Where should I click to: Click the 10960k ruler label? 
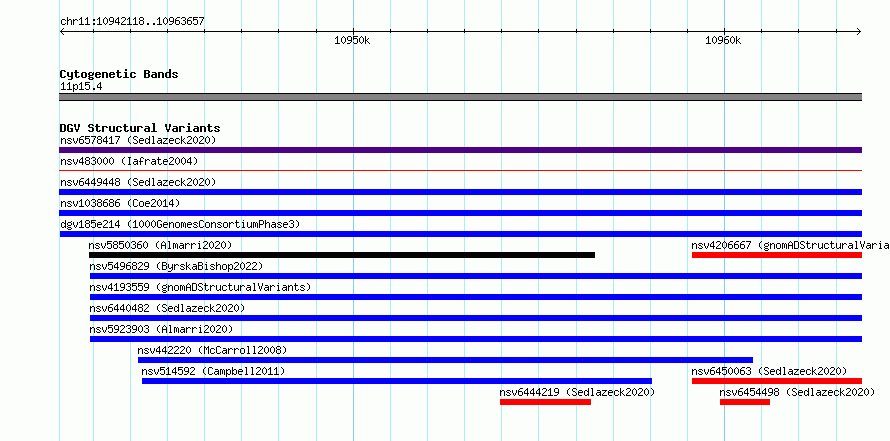tap(723, 40)
